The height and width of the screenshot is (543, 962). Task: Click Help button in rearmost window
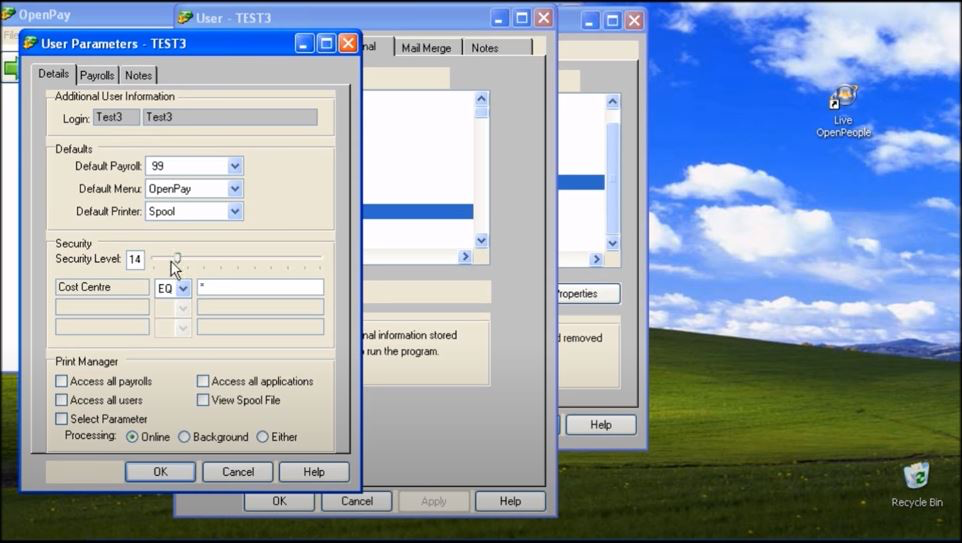pos(601,425)
